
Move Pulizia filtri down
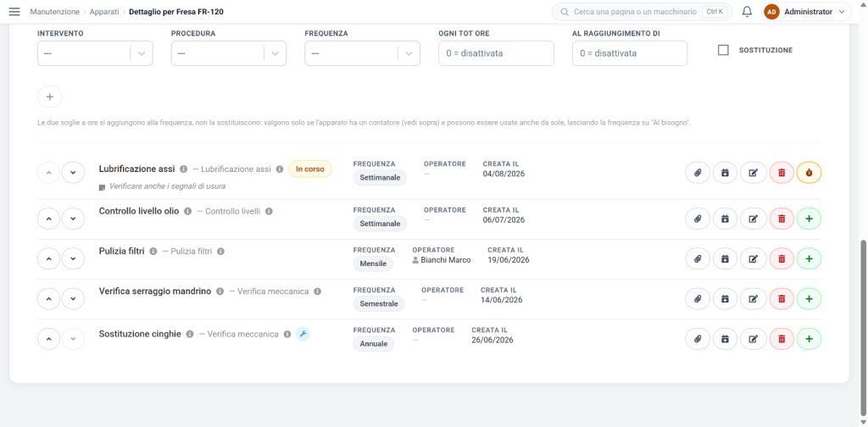tap(73, 259)
